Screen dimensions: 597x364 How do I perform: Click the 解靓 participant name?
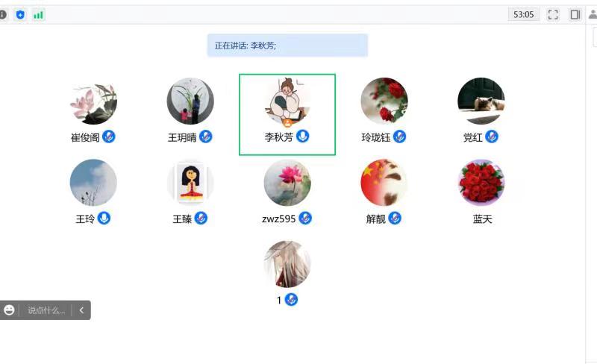(x=376, y=219)
